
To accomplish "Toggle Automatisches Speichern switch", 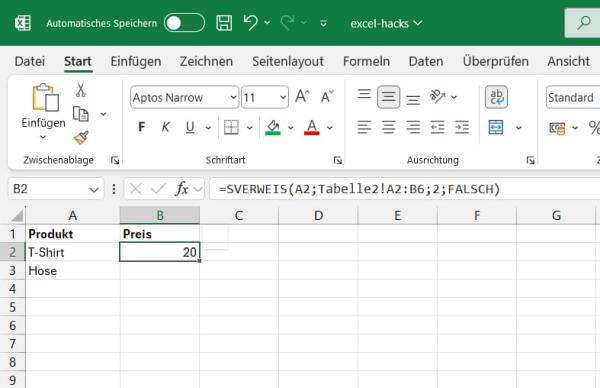I will (184, 23).
